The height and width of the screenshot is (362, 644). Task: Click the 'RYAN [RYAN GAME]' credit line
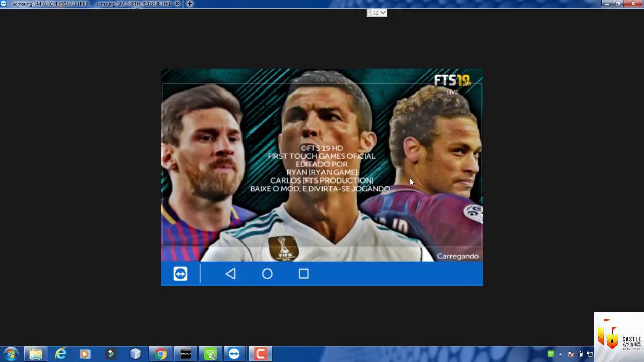[x=322, y=172]
